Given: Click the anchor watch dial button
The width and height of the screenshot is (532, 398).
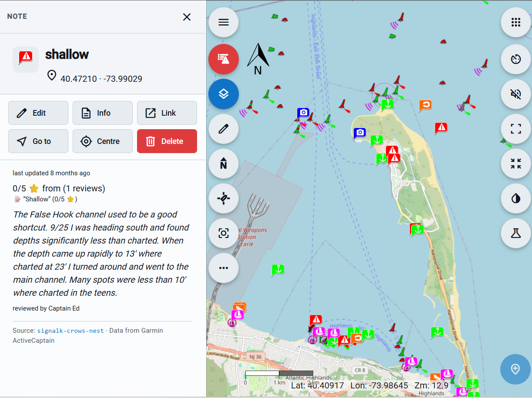Looking at the screenshot, I should 516,59.
